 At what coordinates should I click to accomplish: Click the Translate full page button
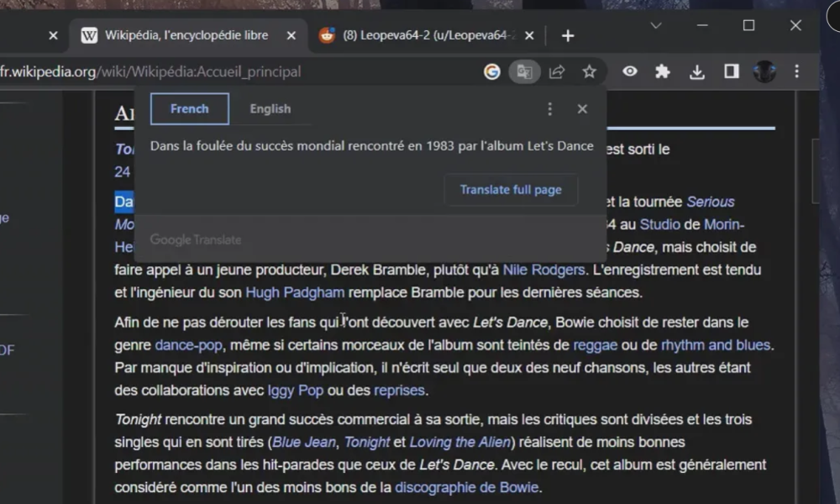pos(510,190)
